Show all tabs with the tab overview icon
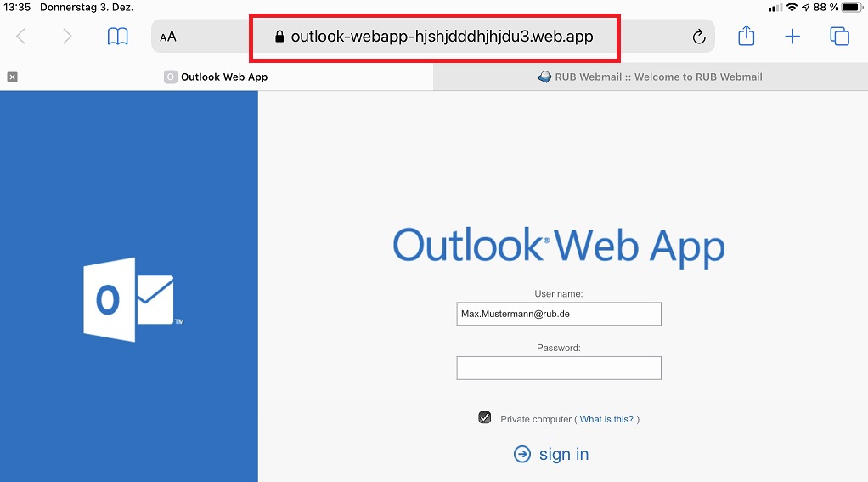This screenshot has height=482, width=868. pos(839,36)
